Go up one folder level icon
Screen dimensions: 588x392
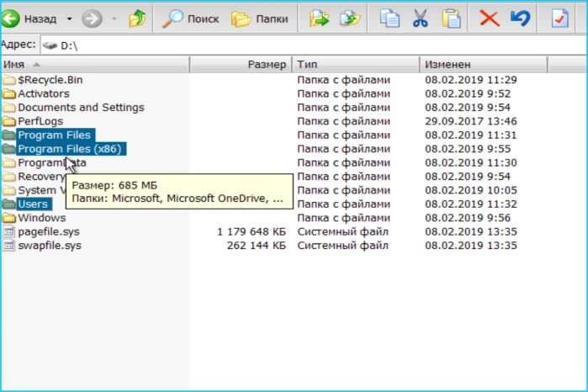coord(137,19)
